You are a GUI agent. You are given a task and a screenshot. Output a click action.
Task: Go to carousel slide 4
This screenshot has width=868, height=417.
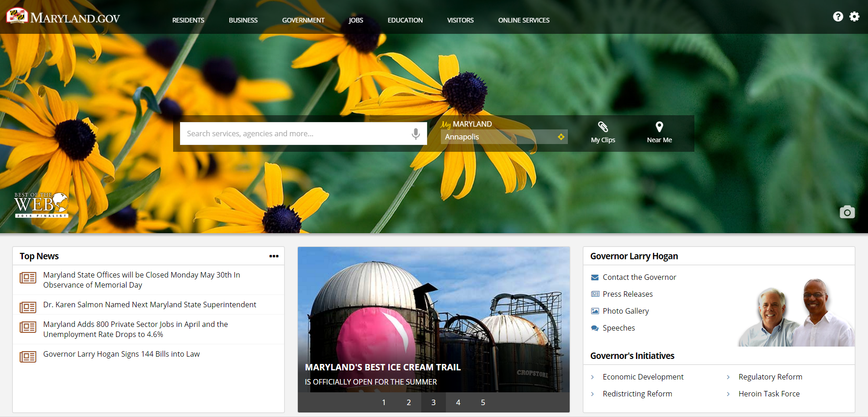458,402
